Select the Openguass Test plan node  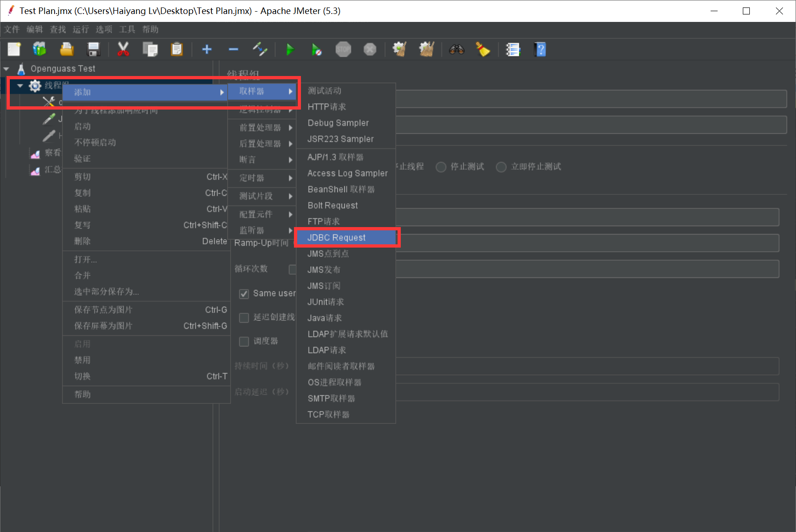63,69
